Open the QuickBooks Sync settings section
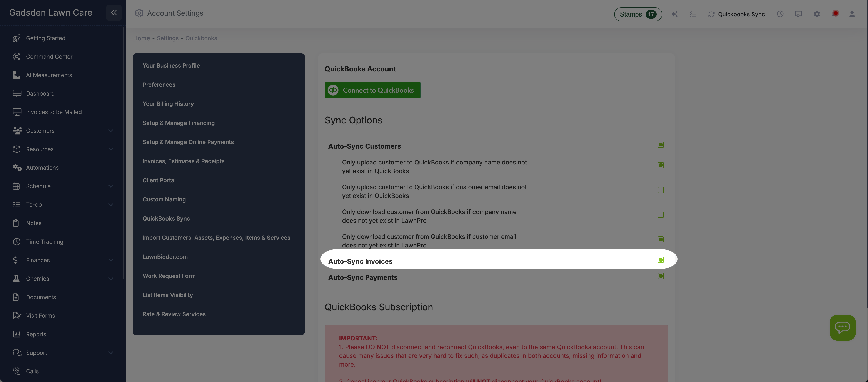 [x=166, y=218]
